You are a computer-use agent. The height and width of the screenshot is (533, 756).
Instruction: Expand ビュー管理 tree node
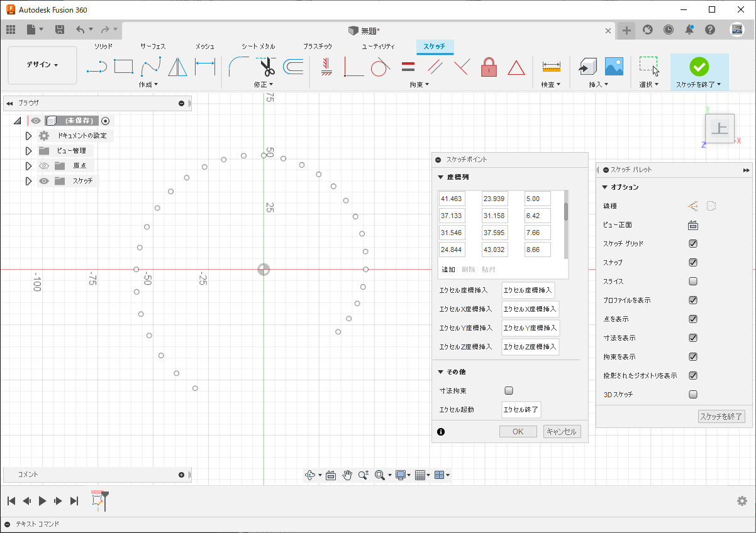(28, 151)
